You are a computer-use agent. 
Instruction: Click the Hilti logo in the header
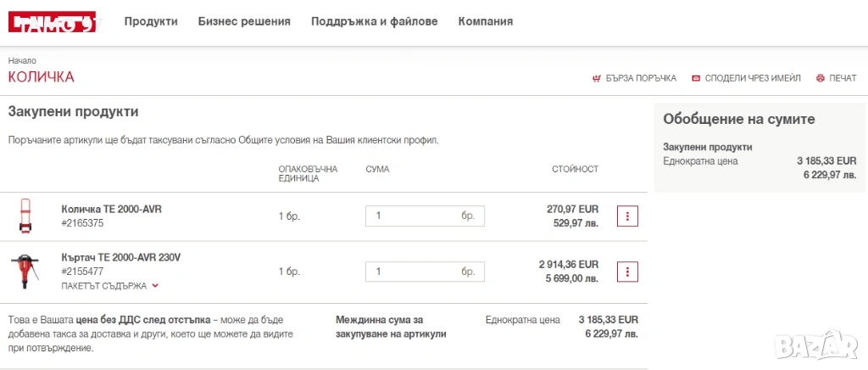(52, 22)
